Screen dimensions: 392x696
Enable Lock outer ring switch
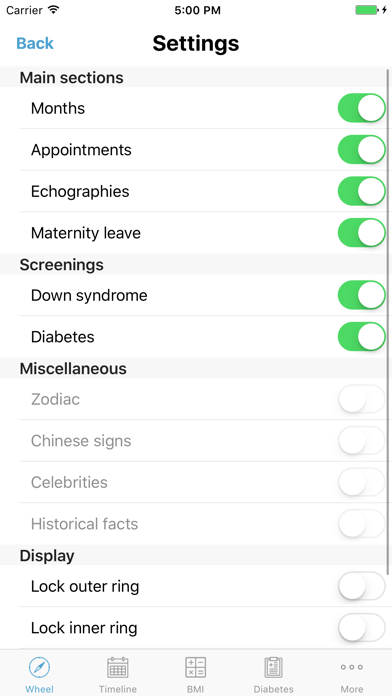pyautogui.click(x=361, y=586)
